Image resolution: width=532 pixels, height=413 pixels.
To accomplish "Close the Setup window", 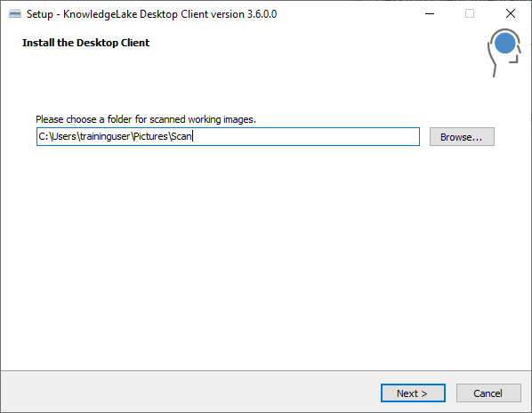I will 511,14.
